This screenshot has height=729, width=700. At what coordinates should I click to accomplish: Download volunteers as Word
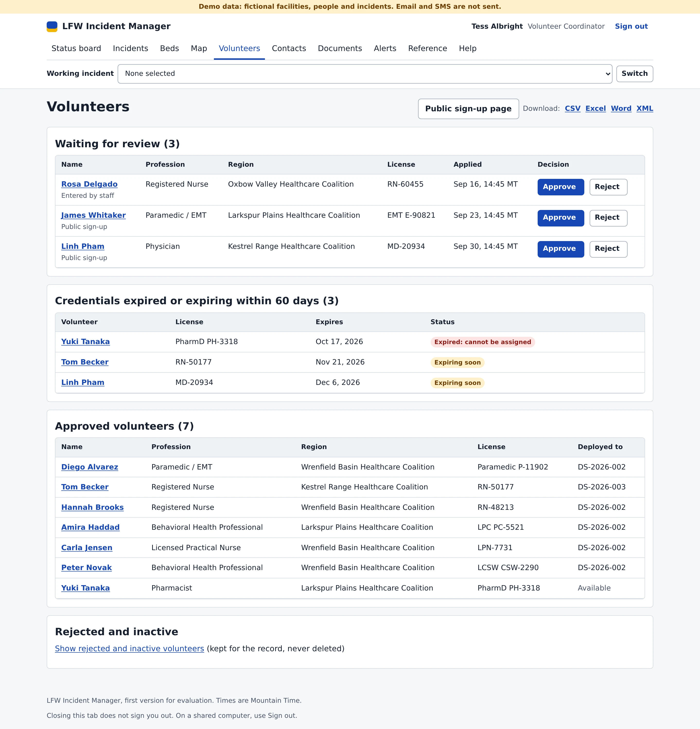coord(621,109)
